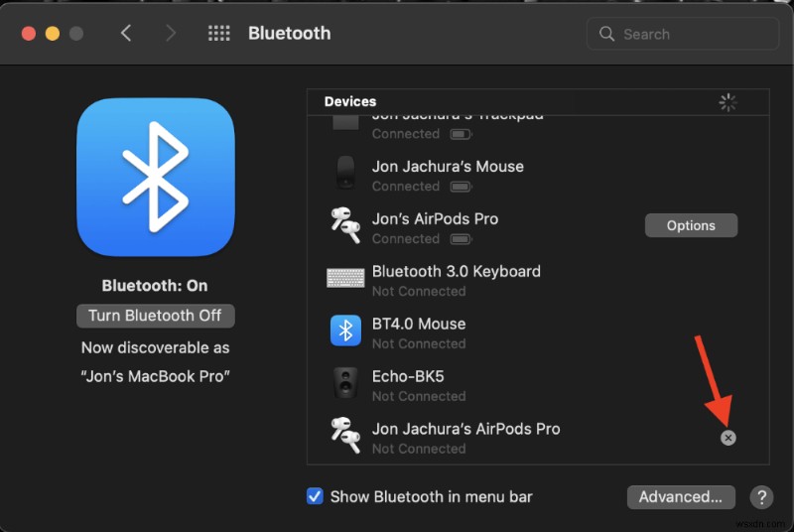Minimize the window with the yellow button

click(x=53, y=34)
